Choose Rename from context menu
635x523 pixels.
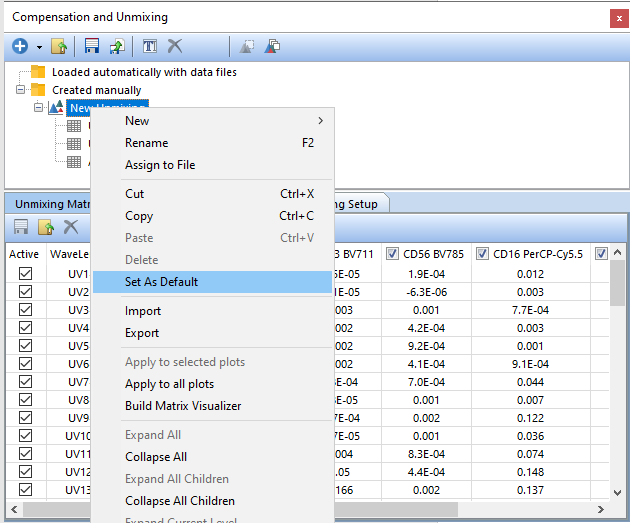click(212, 143)
